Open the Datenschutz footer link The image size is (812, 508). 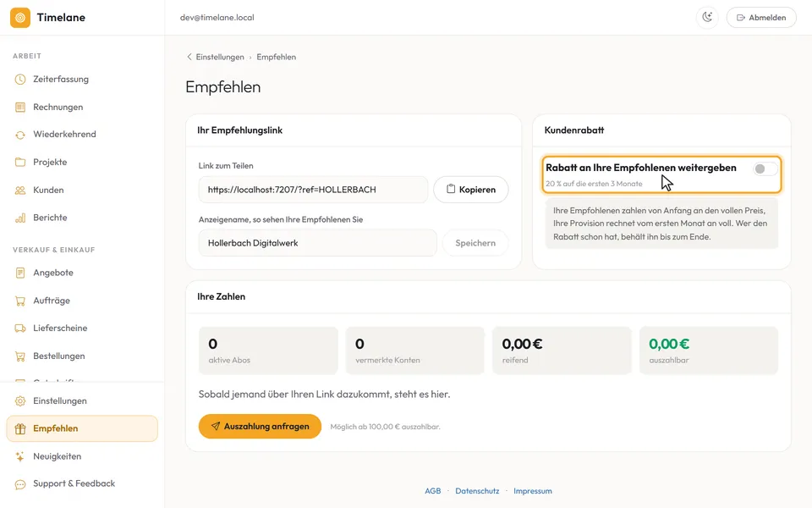pyautogui.click(x=477, y=491)
